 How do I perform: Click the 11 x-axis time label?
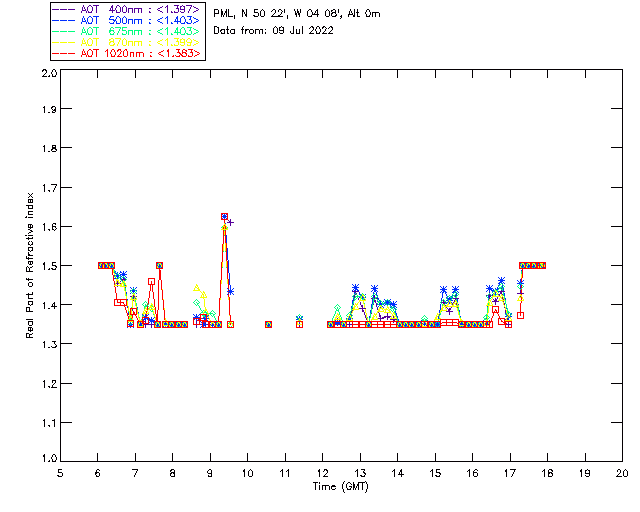pos(285,473)
